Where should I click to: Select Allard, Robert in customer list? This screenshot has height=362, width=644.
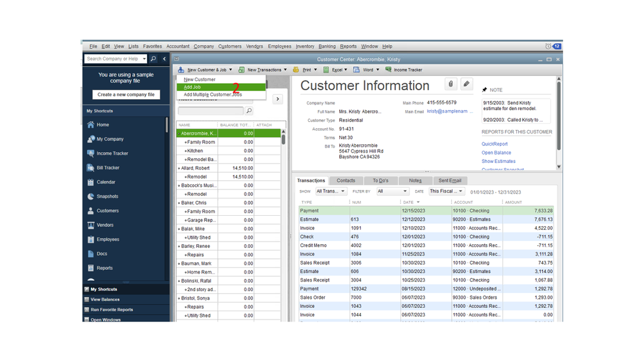228,168
